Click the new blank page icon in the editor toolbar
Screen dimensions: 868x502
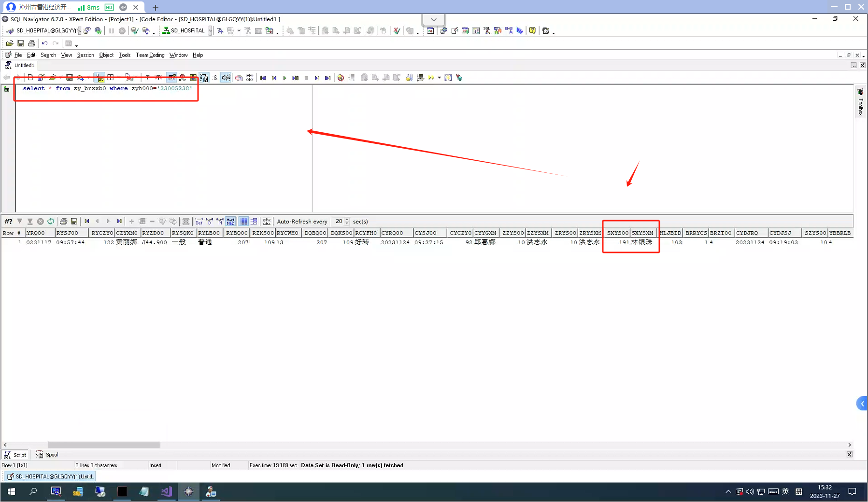(30, 78)
